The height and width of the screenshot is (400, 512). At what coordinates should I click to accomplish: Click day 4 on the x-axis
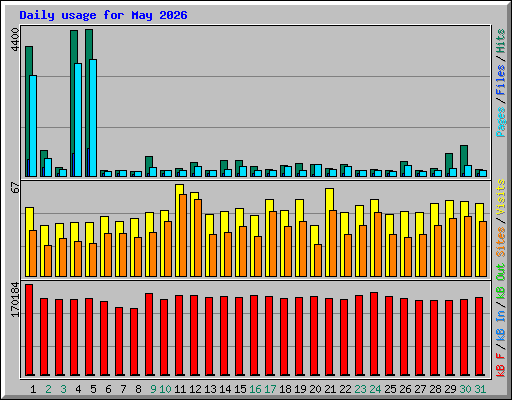click(x=78, y=389)
